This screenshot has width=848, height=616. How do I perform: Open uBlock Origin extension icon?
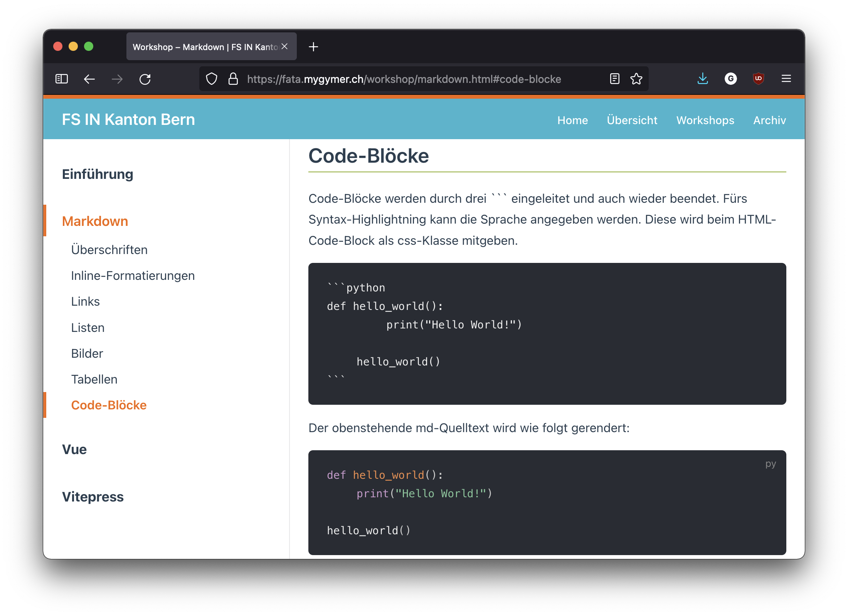click(x=758, y=79)
